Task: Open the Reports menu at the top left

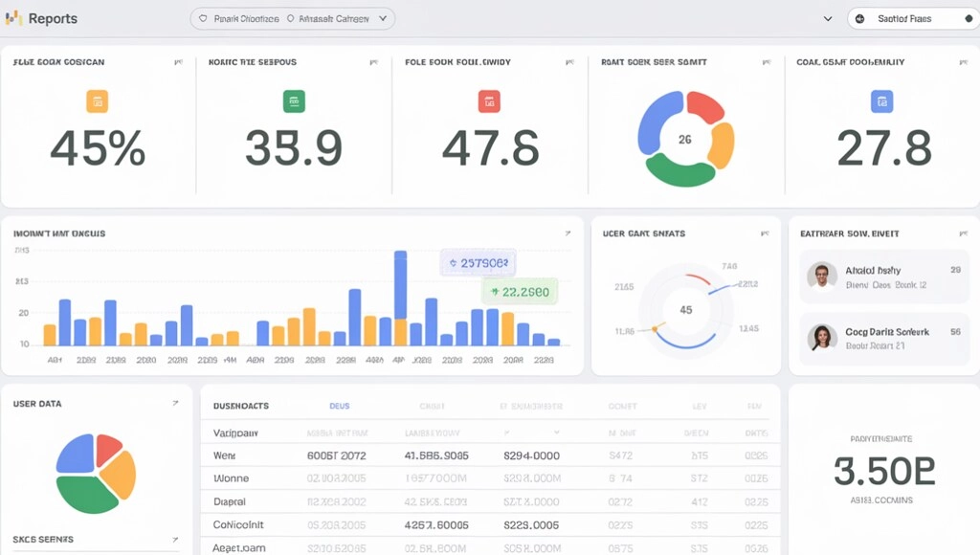Action: coord(43,18)
